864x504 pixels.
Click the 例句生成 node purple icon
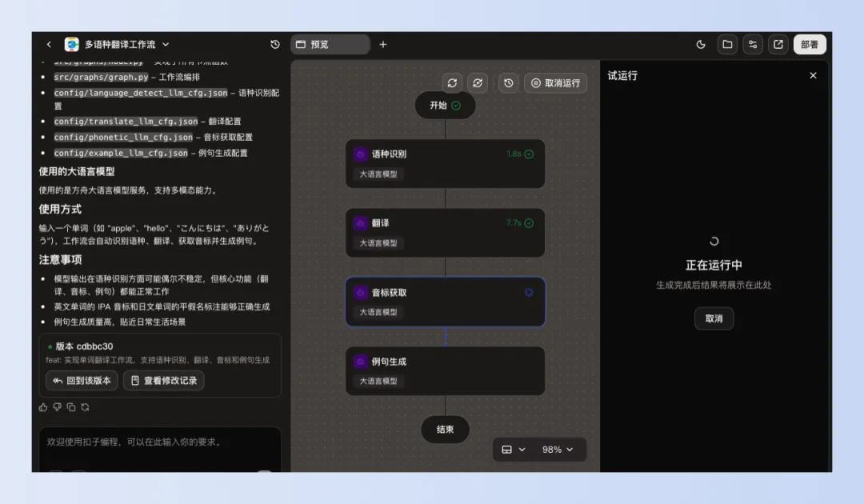click(360, 362)
